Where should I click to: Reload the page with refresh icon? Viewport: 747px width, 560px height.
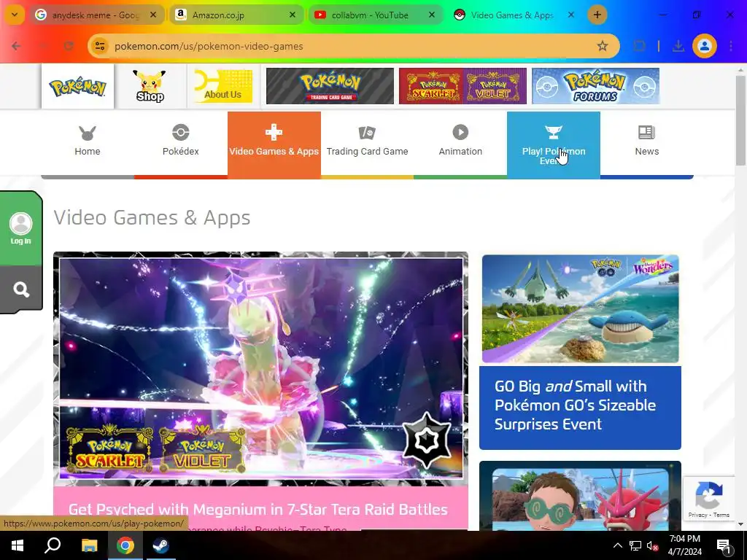pos(69,46)
